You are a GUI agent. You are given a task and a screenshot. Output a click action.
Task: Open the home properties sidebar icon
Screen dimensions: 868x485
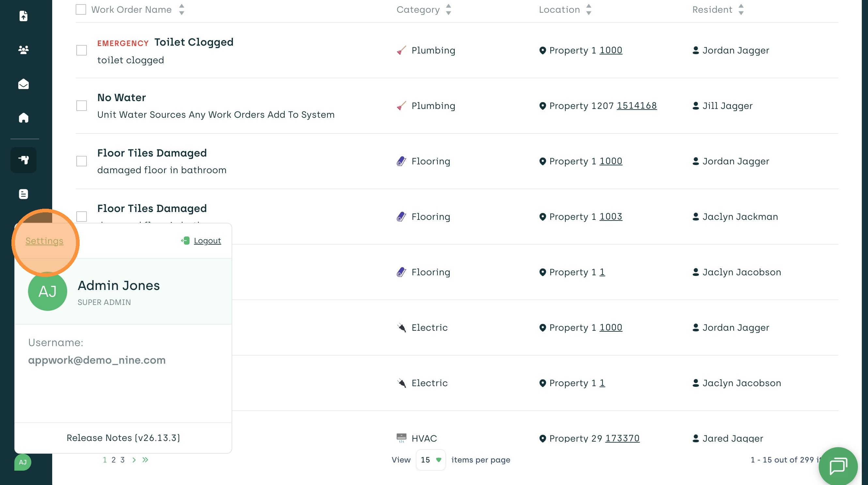(23, 118)
